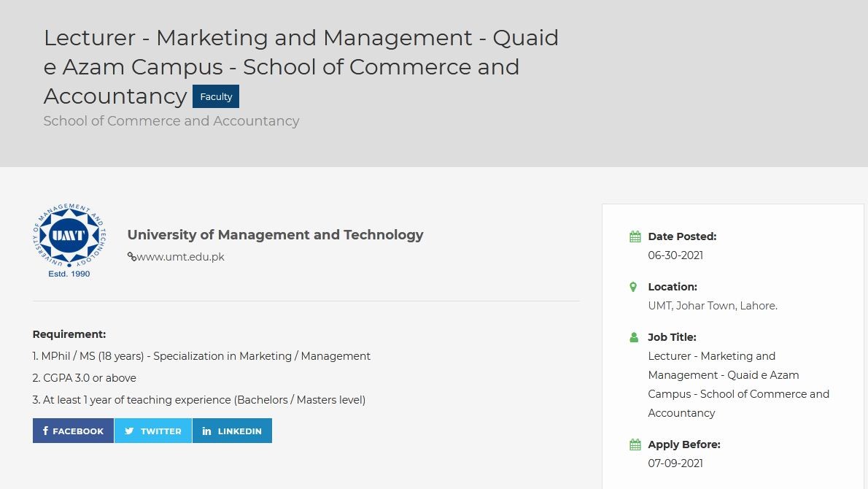This screenshot has width=868, height=489.
Task: Click the UMT university logo
Action: (69, 240)
